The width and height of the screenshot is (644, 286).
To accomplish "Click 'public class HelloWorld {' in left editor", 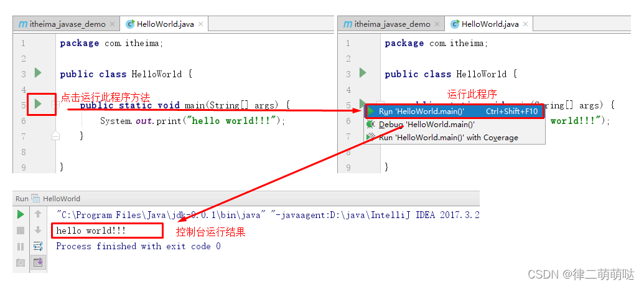I will click(126, 74).
